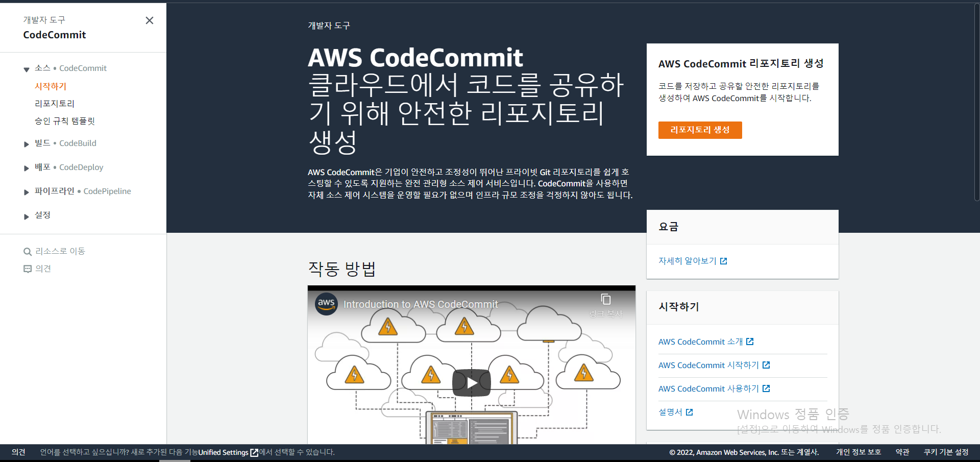Click 개발자 도구 label in sidebar header
Screen dimensions: 980x462
[x=44, y=20]
